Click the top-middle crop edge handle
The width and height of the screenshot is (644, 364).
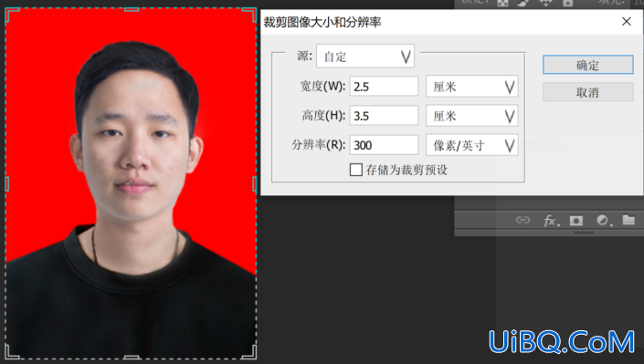click(x=132, y=9)
